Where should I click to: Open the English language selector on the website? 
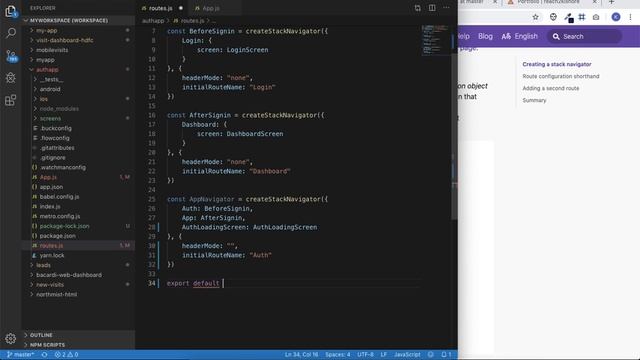[520, 36]
